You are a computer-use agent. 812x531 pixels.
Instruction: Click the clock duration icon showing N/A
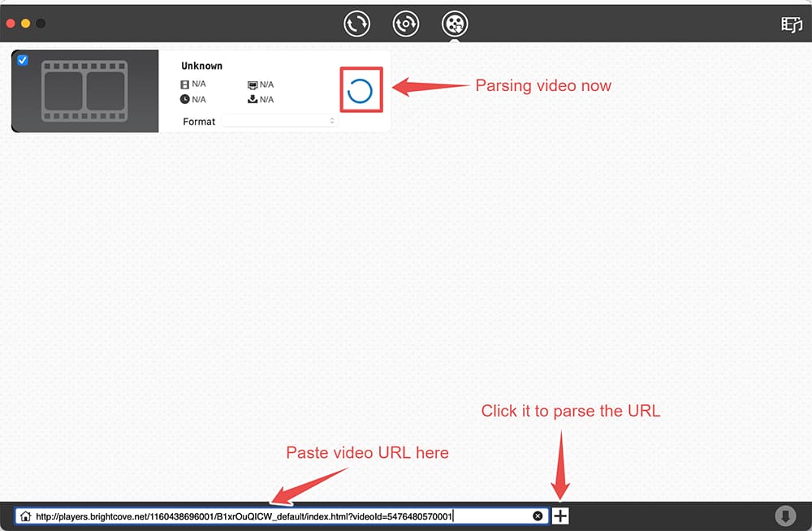(x=185, y=99)
